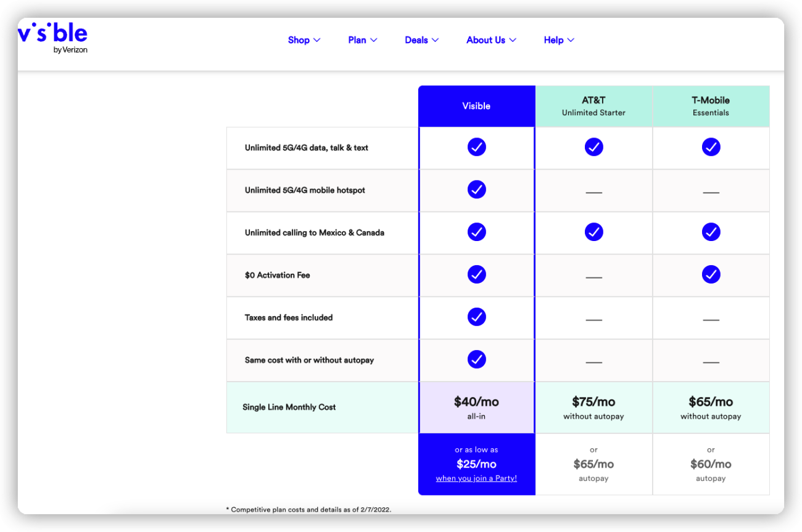Click 'Unlimited 5G/4G data, talk & text' label
This screenshot has height=532, width=802.
[x=307, y=148]
